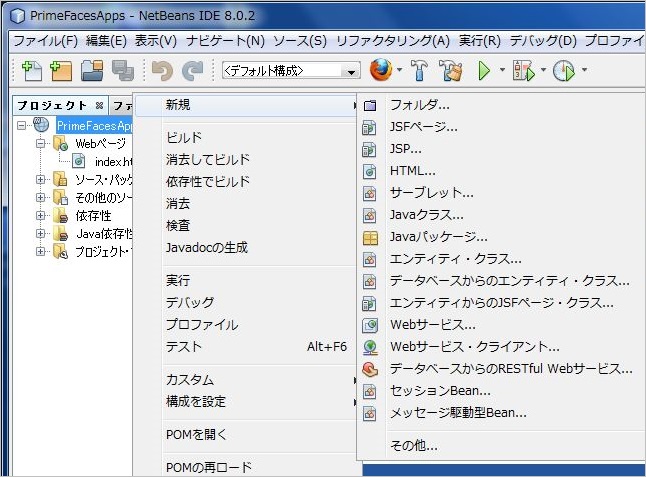
Task: Open the カスタム submenu
Action: click(x=246, y=379)
